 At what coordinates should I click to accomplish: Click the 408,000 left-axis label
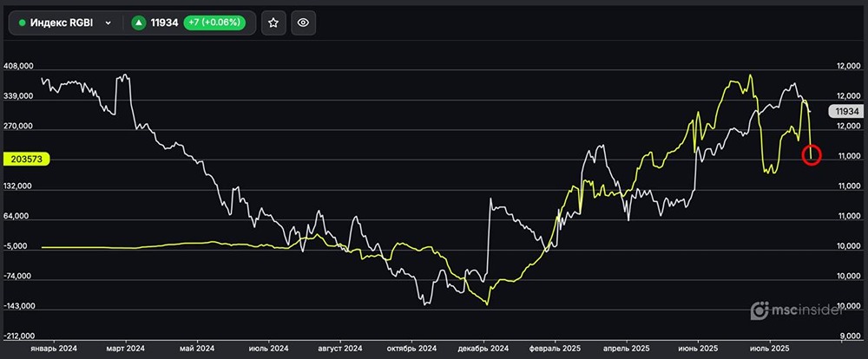18,66
